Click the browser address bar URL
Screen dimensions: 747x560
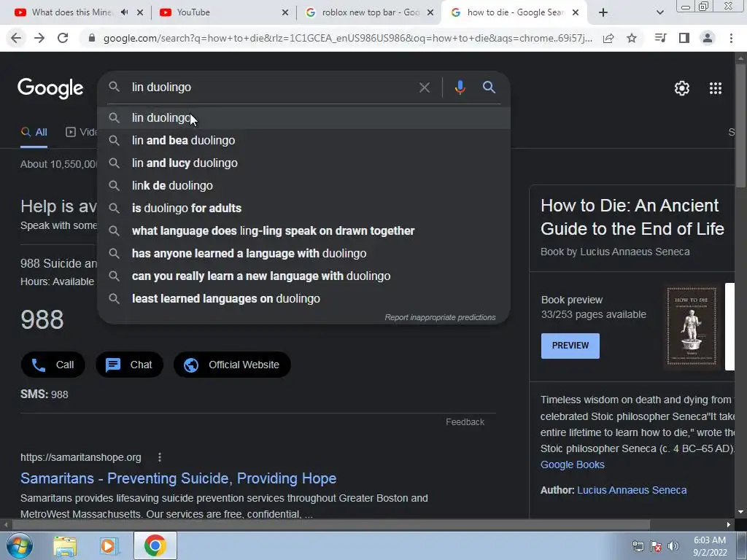tap(348, 39)
